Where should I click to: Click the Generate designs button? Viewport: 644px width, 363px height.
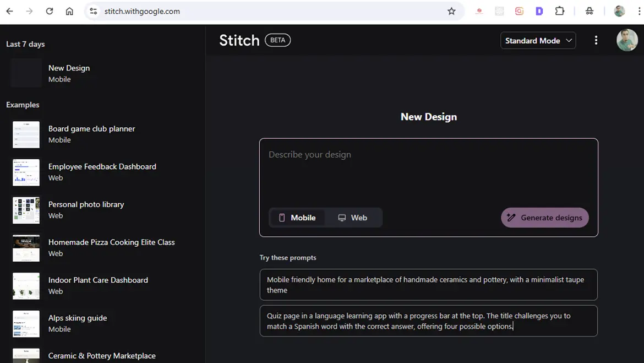544,218
